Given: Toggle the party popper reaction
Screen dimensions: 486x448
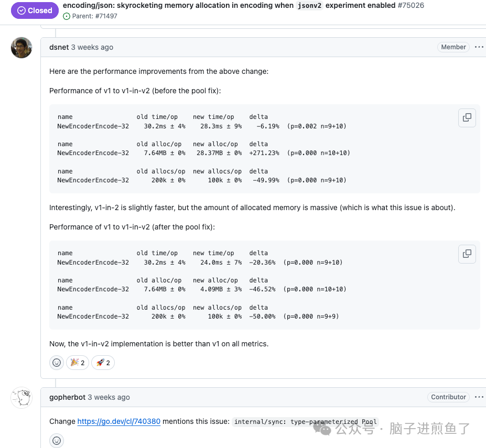Looking at the screenshot, I should coord(77,363).
